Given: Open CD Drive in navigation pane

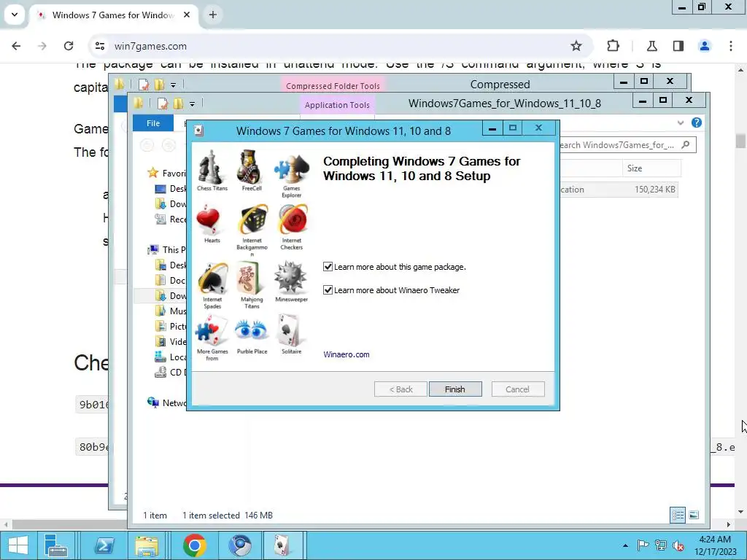Looking at the screenshot, I should coord(171,372).
